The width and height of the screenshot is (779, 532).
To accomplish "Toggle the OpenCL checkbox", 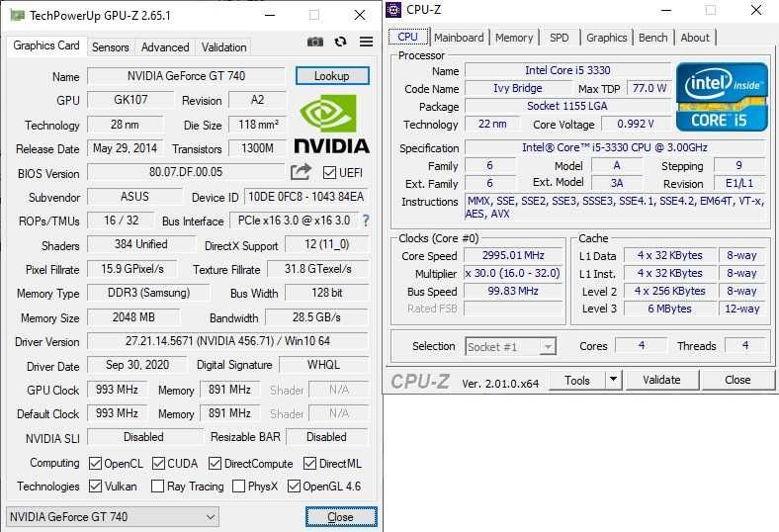I will (x=95, y=464).
